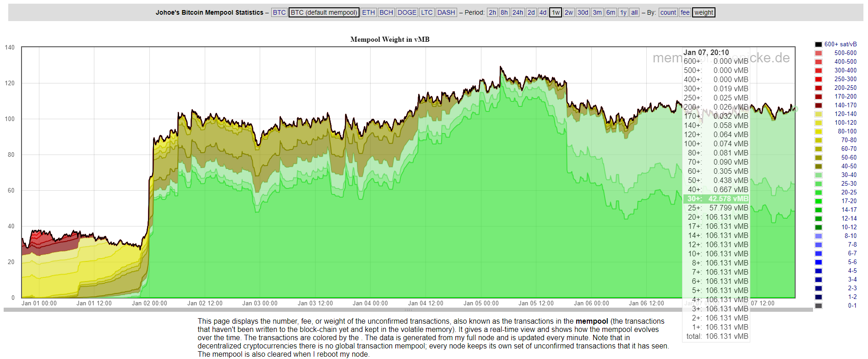Set period to 24h
Viewport: 868px width, 359px height.
pyautogui.click(x=518, y=12)
